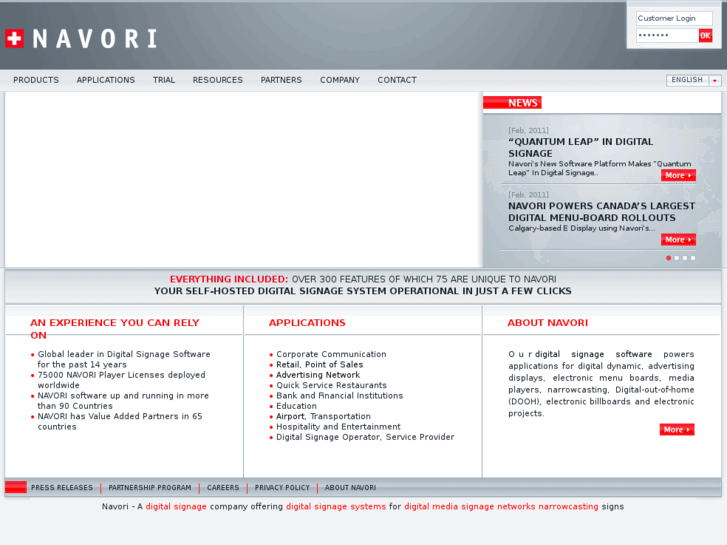727x545 pixels.
Task: Focus the Customer Login username field
Action: (x=674, y=19)
